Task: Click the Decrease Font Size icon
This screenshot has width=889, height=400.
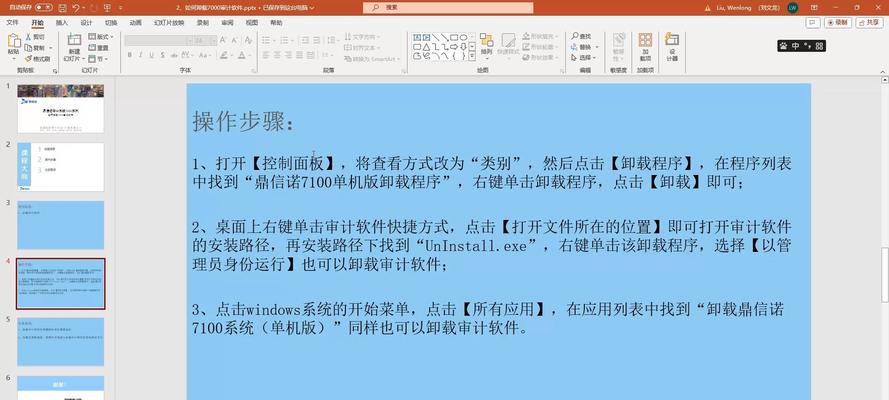Action: click(234, 40)
